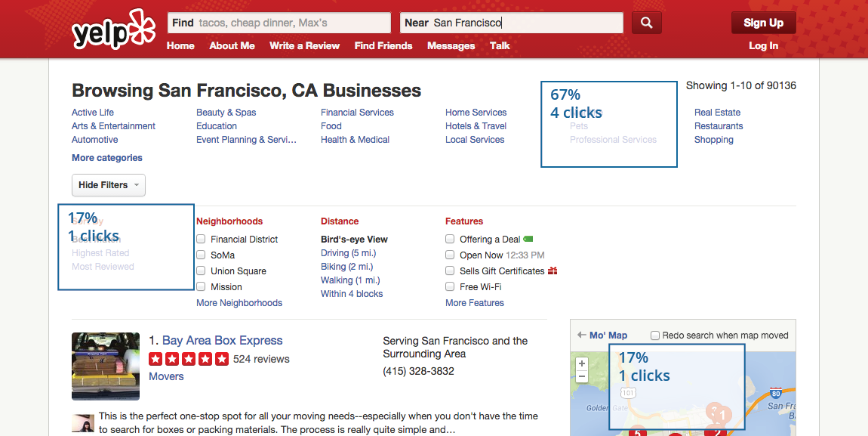Enable the Offering a Deal filter
This screenshot has height=436, width=868.
[450, 240]
